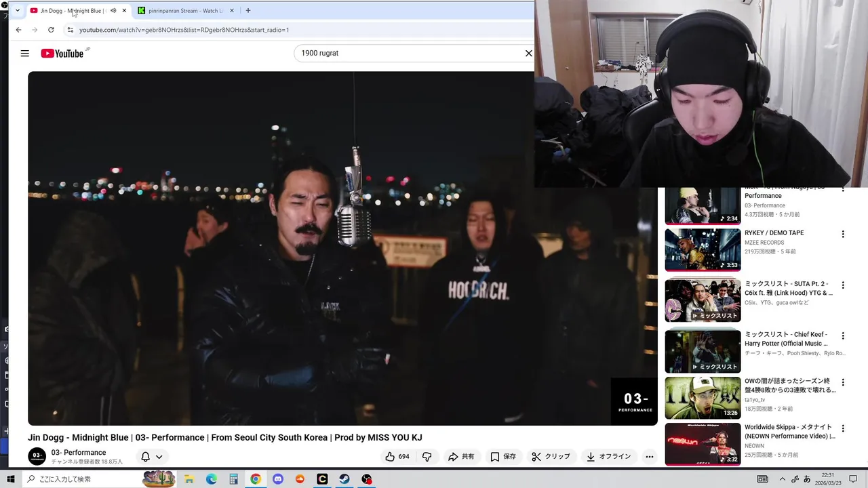
Task: Open a new browser tab
Action: [x=248, y=11]
